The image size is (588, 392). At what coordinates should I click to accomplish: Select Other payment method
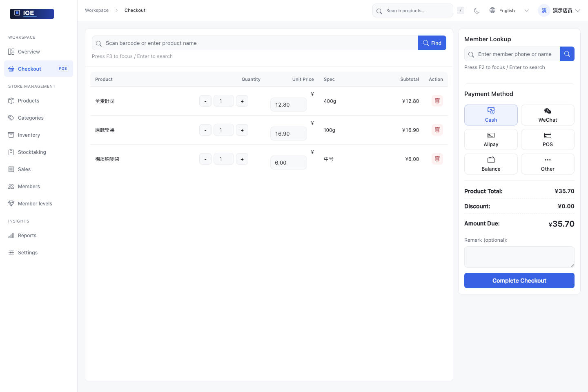(548, 164)
